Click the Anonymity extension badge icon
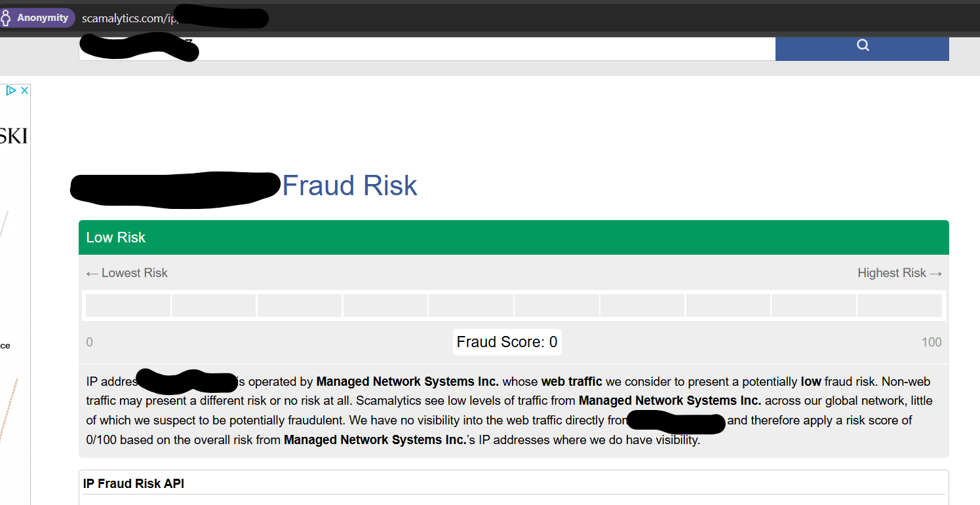The height and width of the screenshot is (505, 980). point(37,17)
